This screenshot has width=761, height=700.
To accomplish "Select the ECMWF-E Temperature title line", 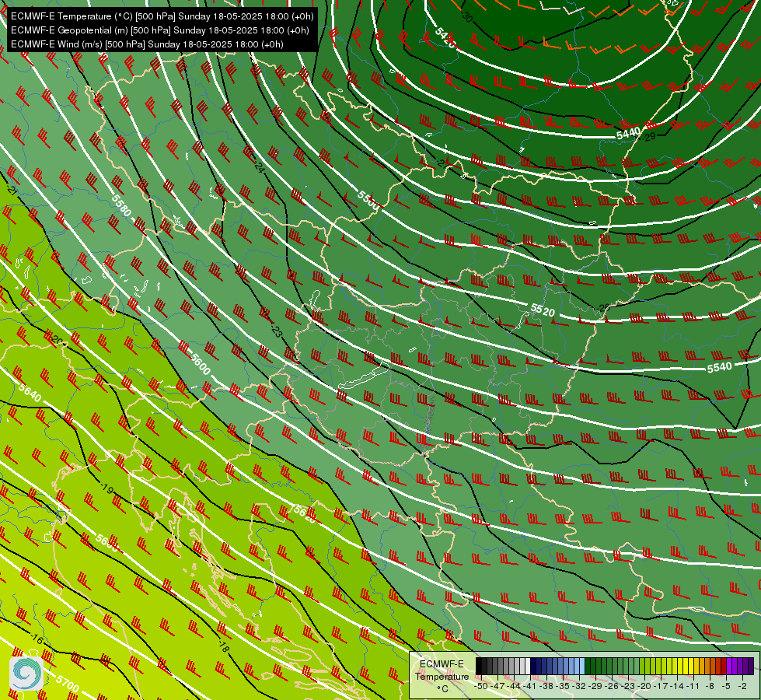I will pyautogui.click(x=162, y=16).
